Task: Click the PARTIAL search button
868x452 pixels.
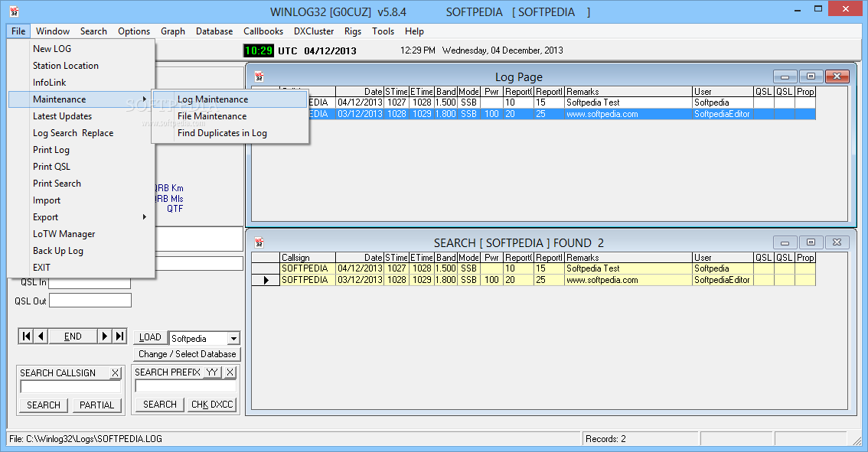Action: 97,405
